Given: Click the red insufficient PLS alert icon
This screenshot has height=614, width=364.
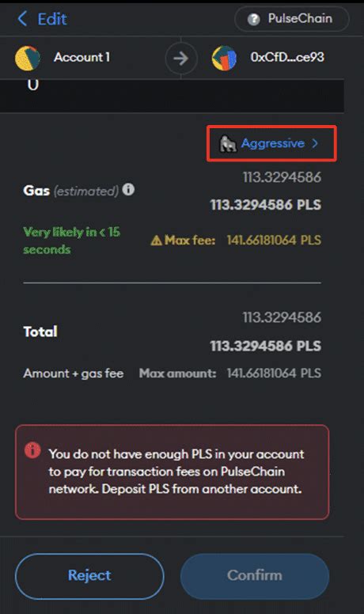Looking at the screenshot, I should 32,450.
